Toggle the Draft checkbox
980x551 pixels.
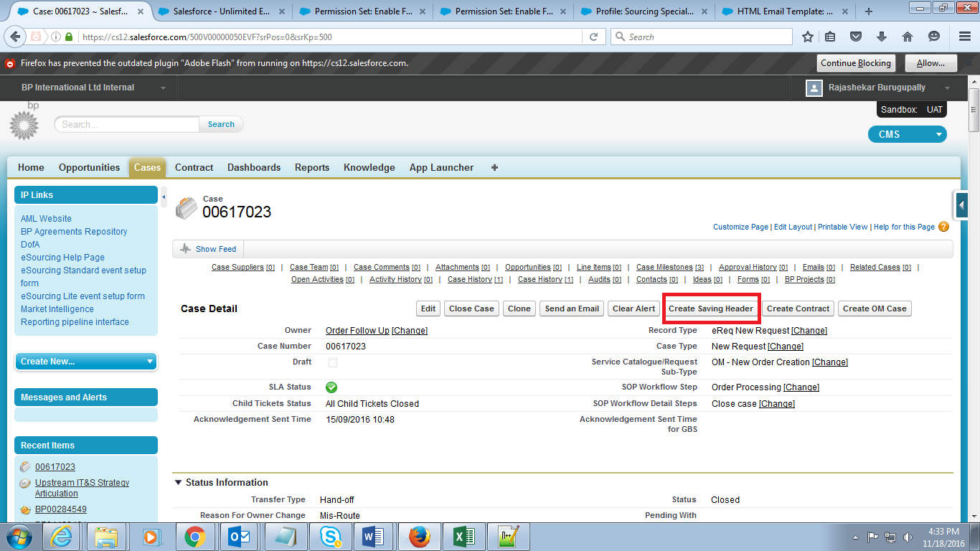point(332,362)
